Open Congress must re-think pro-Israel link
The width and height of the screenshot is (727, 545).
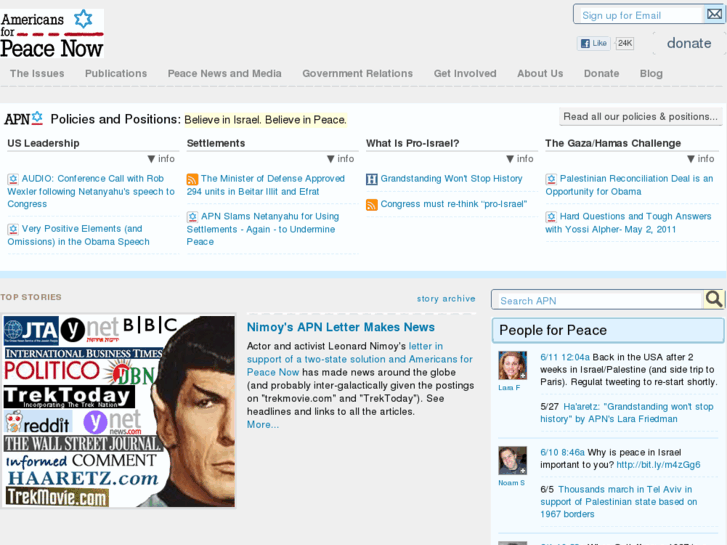[x=453, y=204]
